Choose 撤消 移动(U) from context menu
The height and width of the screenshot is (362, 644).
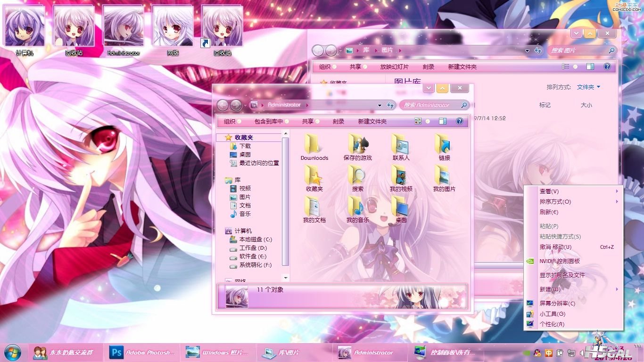point(573,247)
